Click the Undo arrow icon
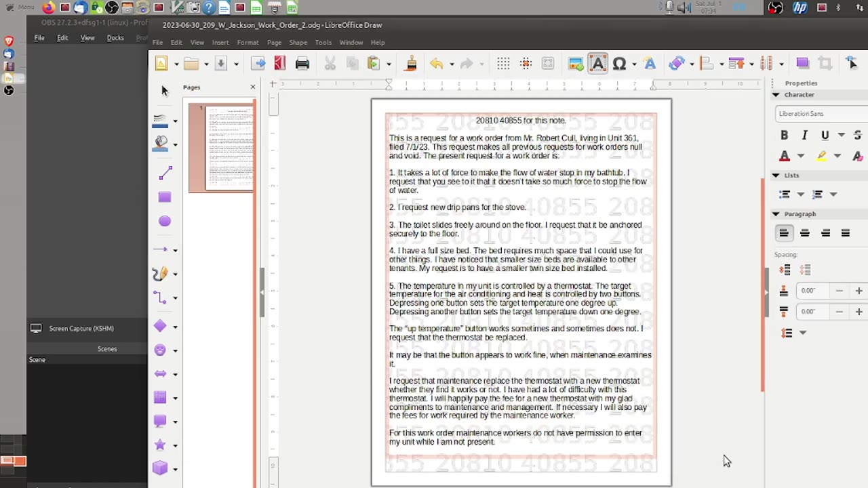Image resolution: width=868 pixels, height=488 pixels. tap(436, 64)
